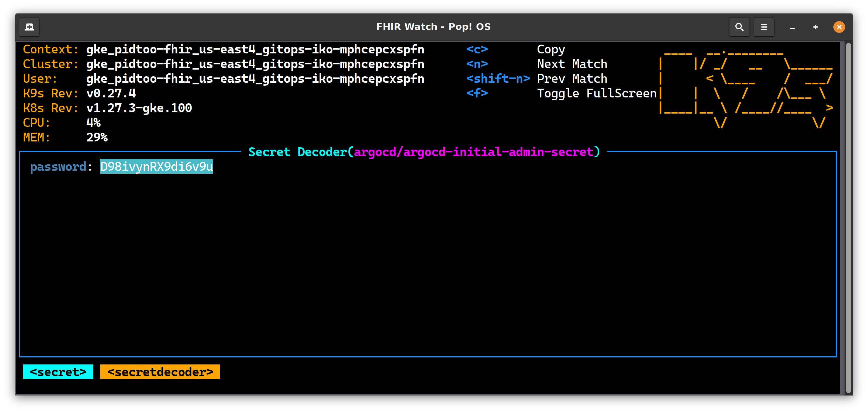Image resolution: width=868 pixels, height=412 pixels.
Task: Click the Secret Decoder panel title
Action: click(424, 152)
